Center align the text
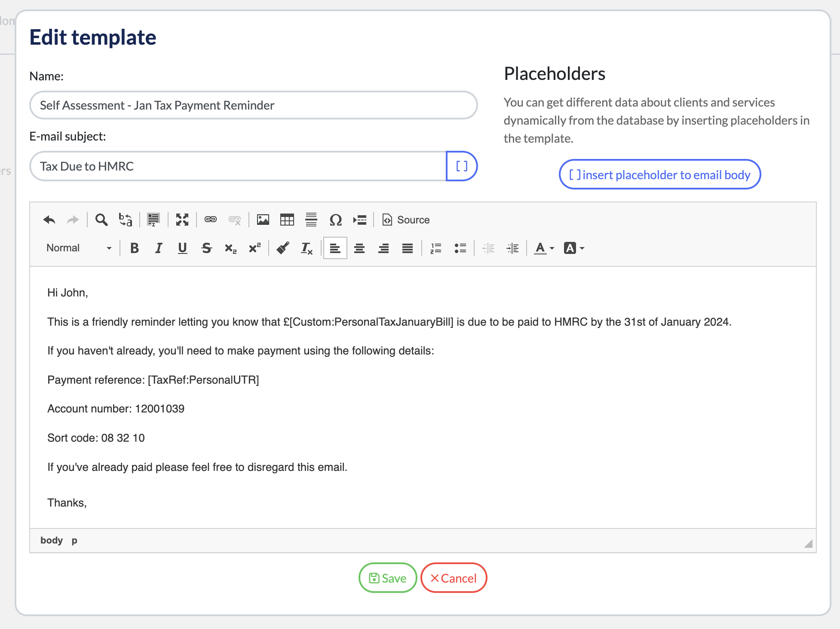The image size is (840, 629). coord(359,248)
